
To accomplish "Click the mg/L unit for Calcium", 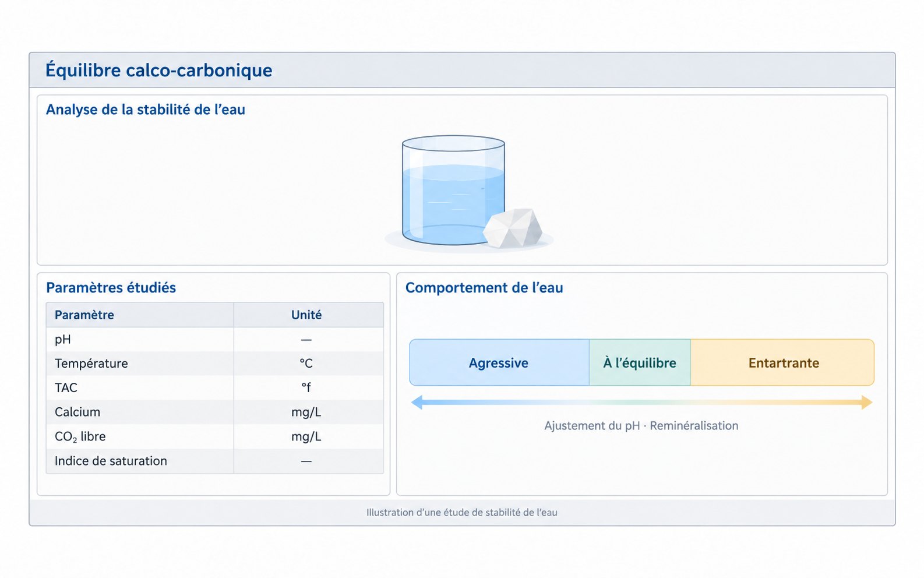I will click(306, 412).
